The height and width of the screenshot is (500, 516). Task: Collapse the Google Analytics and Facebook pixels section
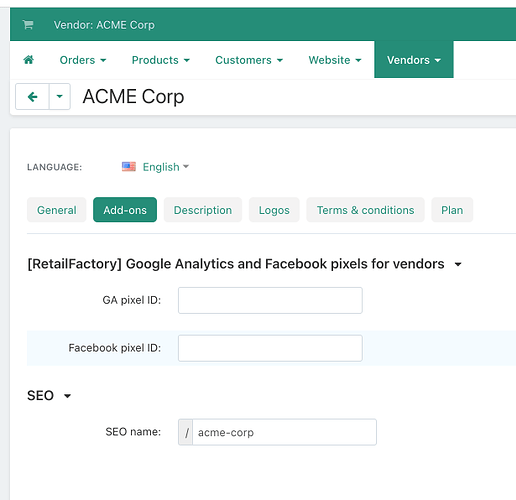pos(458,264)
